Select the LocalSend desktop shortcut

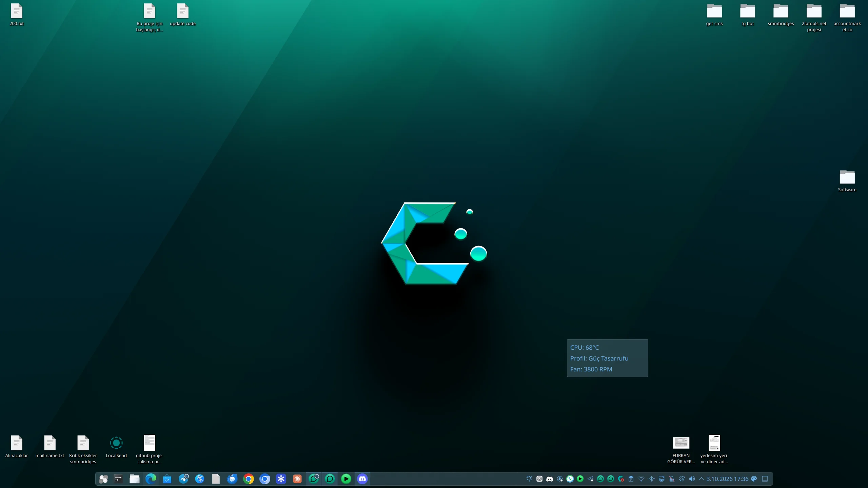(x=116, y=447)
